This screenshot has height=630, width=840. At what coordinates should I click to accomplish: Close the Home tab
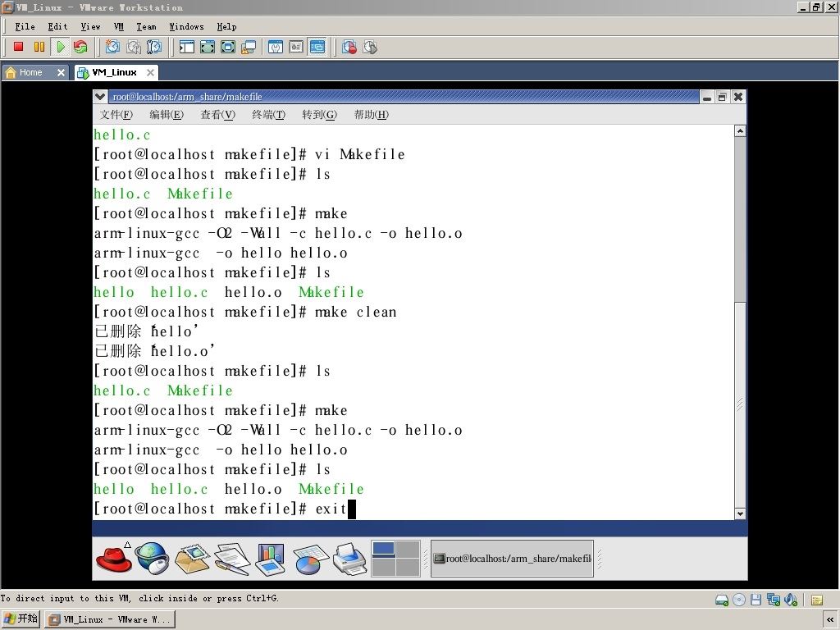tap(61, 72)
